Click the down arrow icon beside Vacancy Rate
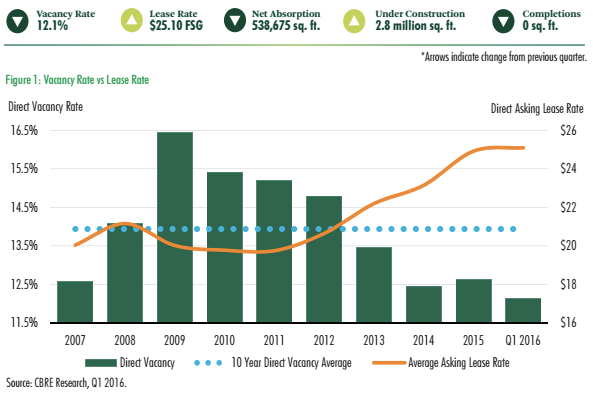Viewport: 593px width, 396px height. pos(17,20)
